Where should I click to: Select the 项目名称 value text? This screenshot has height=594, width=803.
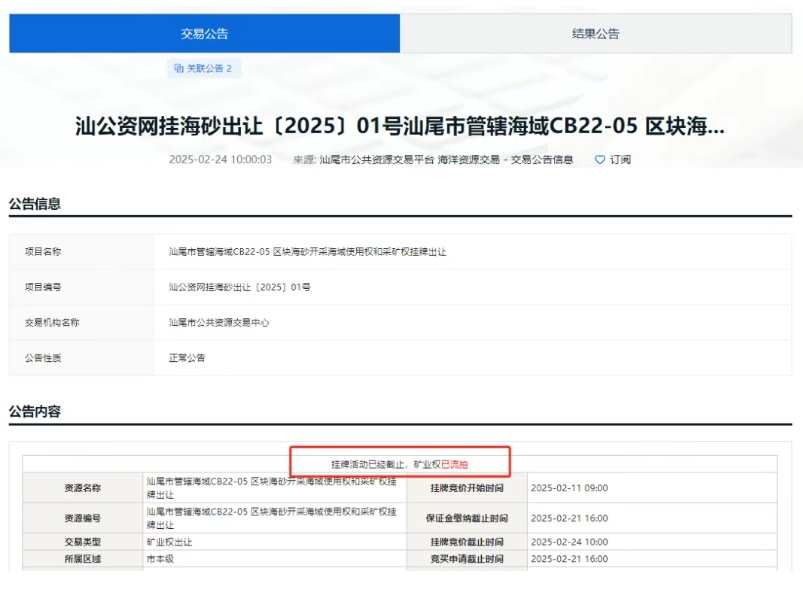(307, 252)
